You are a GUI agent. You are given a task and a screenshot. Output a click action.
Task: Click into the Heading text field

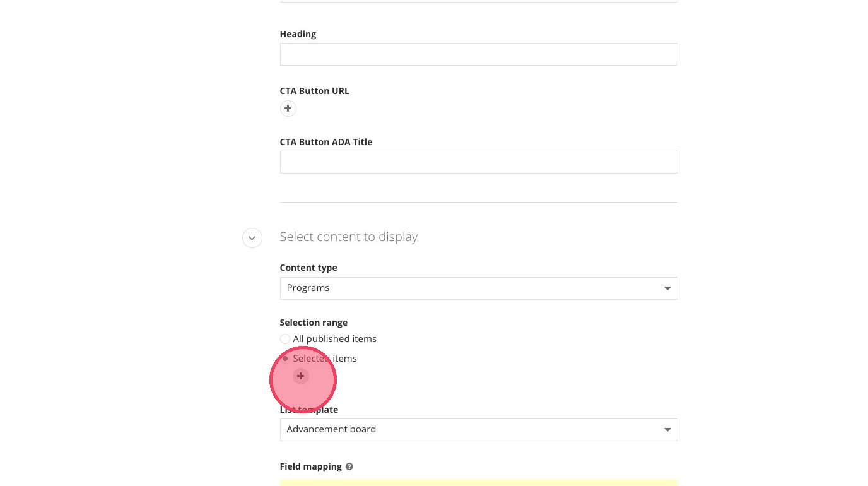pos(478,54)
